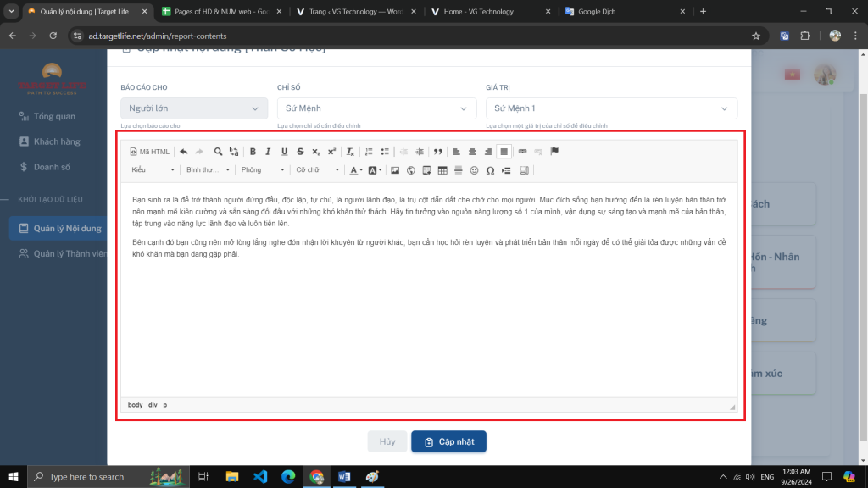This screenshot has height=488, width=868.
Task: Open Word from the taskbar
Action: pos(344,476)
